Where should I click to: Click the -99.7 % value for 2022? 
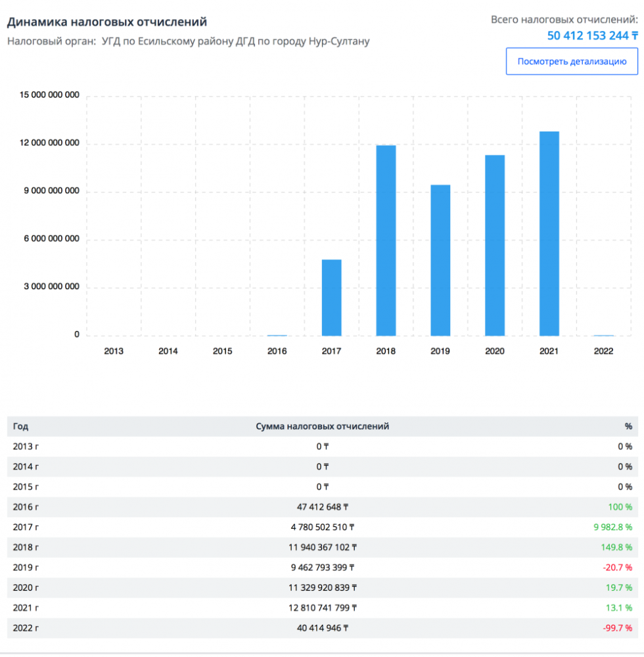pos(617,628)
